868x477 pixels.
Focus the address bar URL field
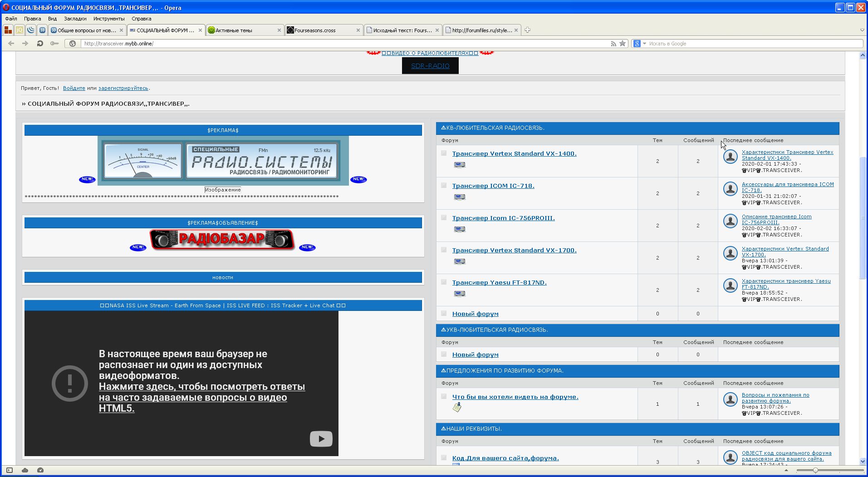coord(345,44)
